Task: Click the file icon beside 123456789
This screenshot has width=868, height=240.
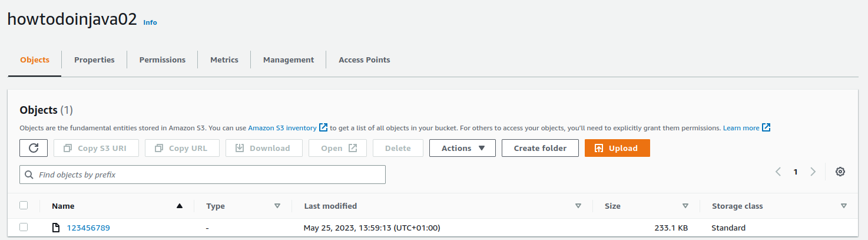Action: (56, 228)
